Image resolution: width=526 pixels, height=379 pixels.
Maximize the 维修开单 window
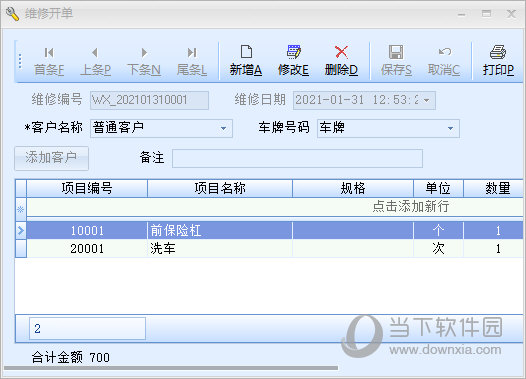(x=486, y=14)
